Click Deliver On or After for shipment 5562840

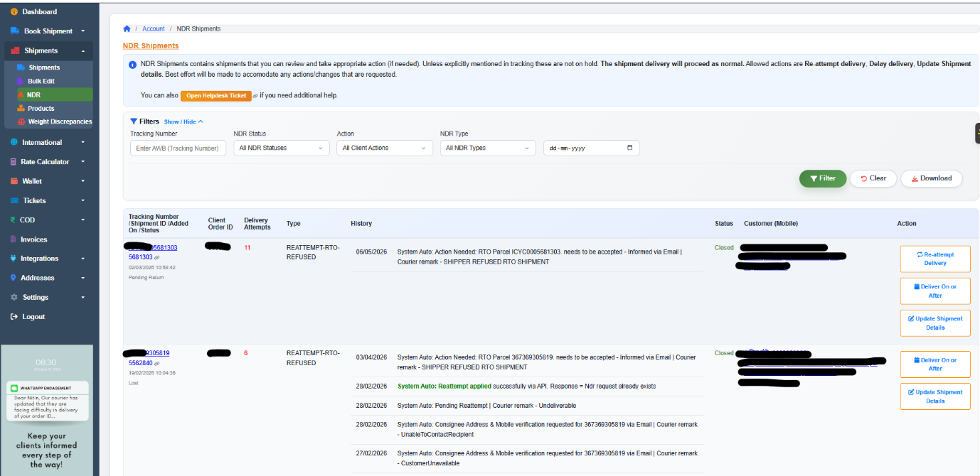935,364
